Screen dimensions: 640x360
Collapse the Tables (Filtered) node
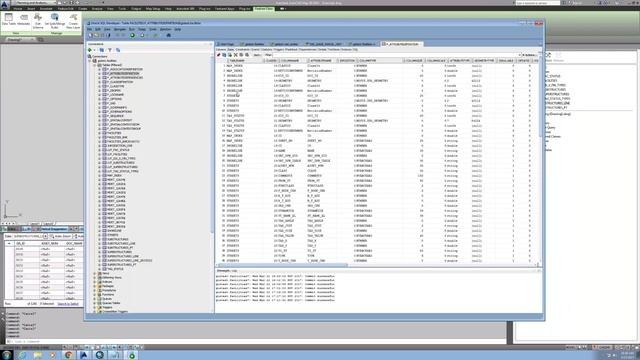[x=95, y=65]
